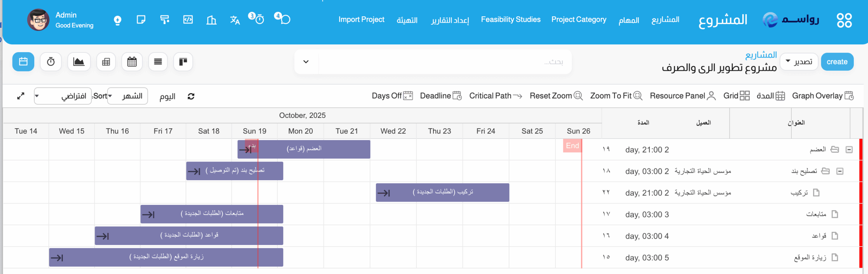Image resolution: width=868 pixels, height=274 pixels.
Task: Open the kanban board view
Action: (183, 62)
